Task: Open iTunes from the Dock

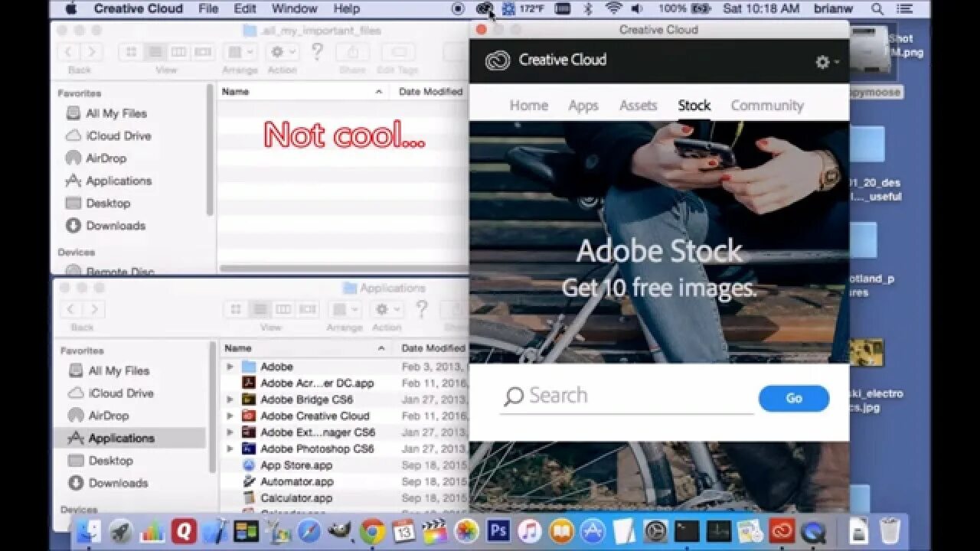Action: 530,530
